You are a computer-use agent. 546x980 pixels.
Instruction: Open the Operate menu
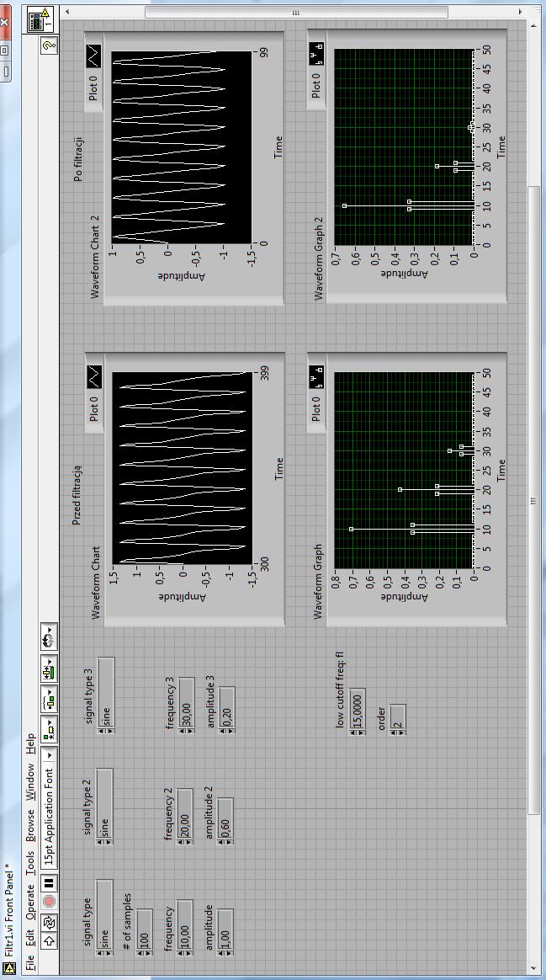click(x=30, y=903)
